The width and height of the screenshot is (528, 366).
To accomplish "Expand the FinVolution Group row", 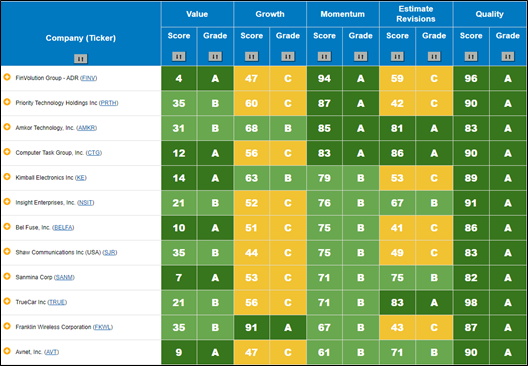I will pyautogui.click(x=7, y=77).
